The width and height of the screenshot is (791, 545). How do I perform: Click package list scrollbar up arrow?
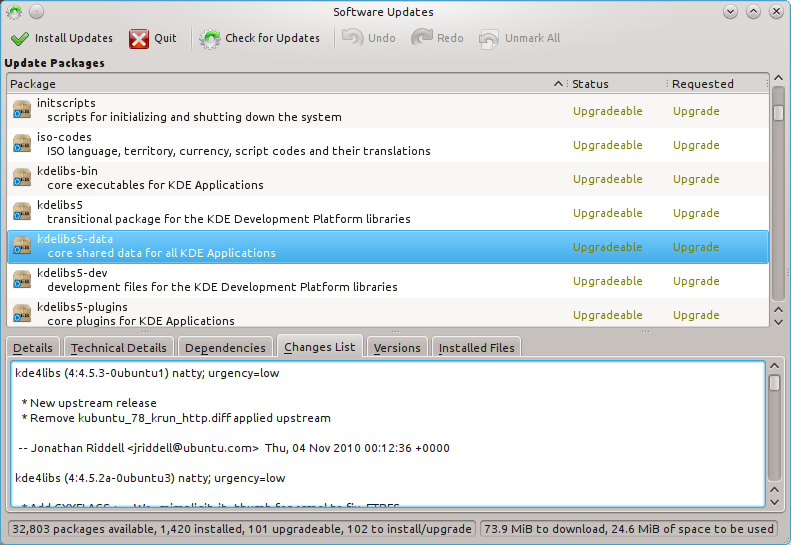(x=778, y=78)
